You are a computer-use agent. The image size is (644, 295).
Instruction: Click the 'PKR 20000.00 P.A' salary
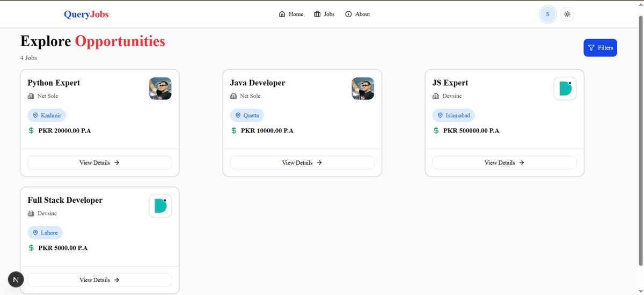(x=64, y=130)
